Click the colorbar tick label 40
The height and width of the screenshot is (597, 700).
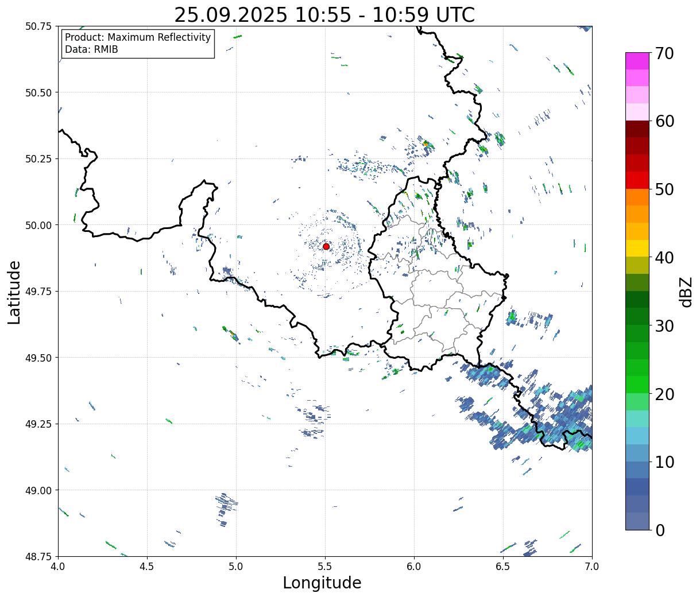pyautogui.click(x=664, y=258)
